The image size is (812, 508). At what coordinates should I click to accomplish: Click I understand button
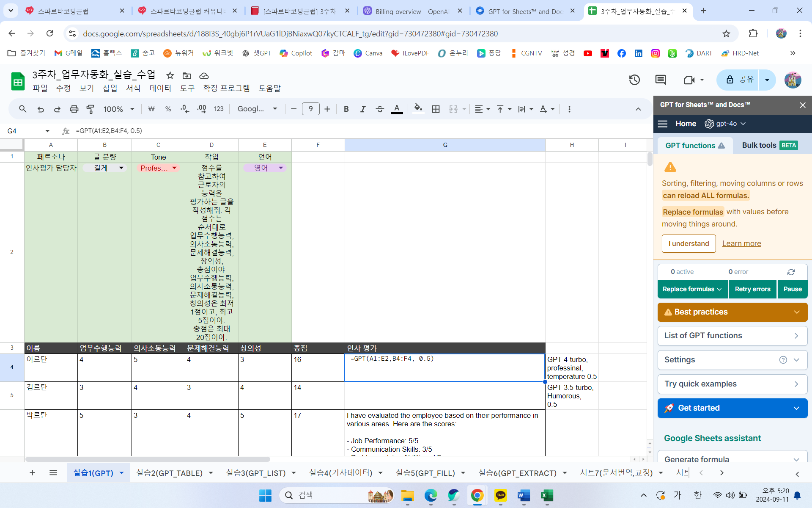click(x=689, y=243)
